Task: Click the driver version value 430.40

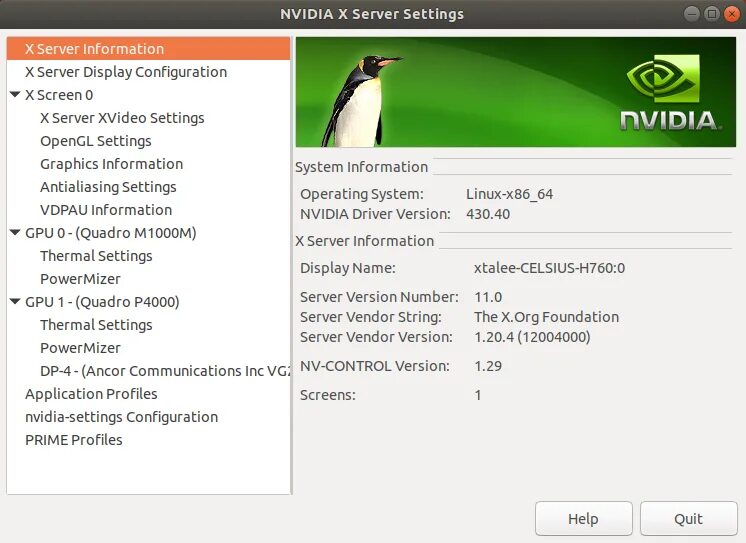Action: [488, 214]
